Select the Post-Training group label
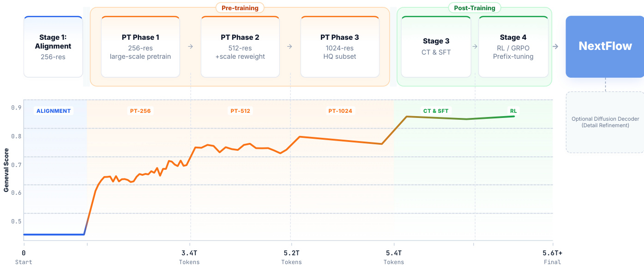Image resolution: width=644 pixels, height=265 pixels. (x=474, y=8)
